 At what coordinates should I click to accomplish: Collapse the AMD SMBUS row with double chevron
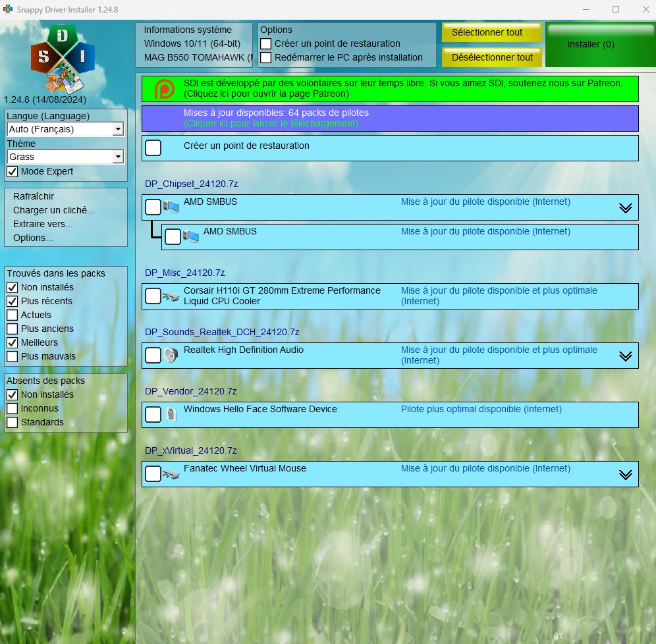625,208
